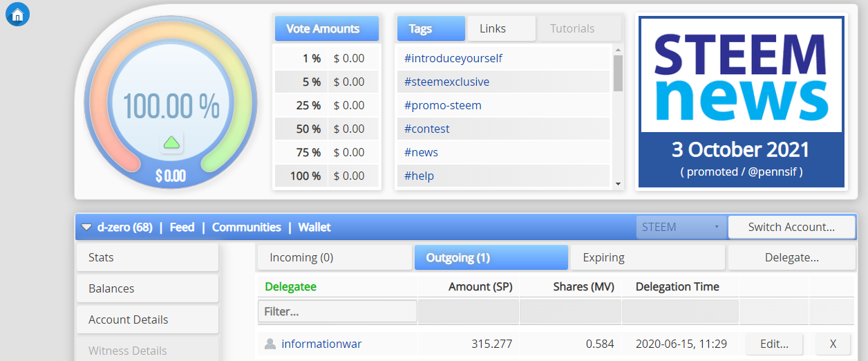Click the 5 % vote amount row

[x=327, y=82]
